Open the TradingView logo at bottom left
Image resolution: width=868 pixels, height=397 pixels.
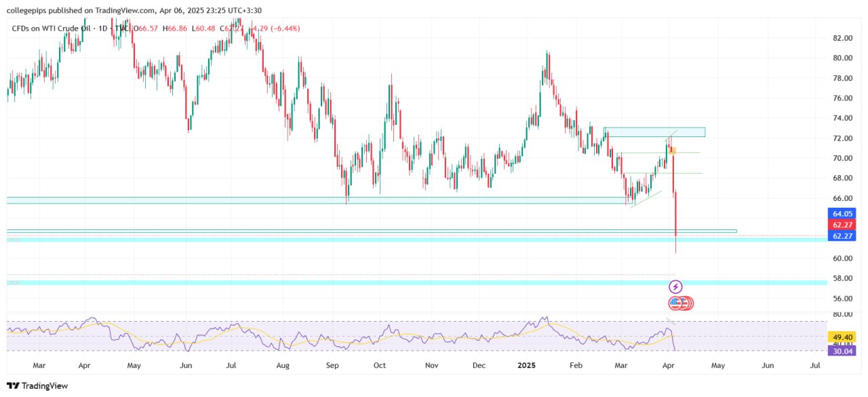click(38, 385)
